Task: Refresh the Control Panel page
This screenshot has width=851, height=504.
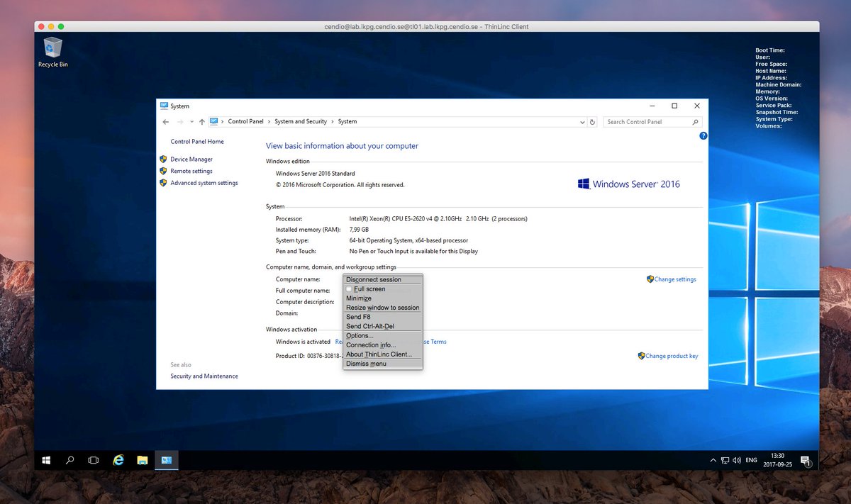Action: (593, 122)
